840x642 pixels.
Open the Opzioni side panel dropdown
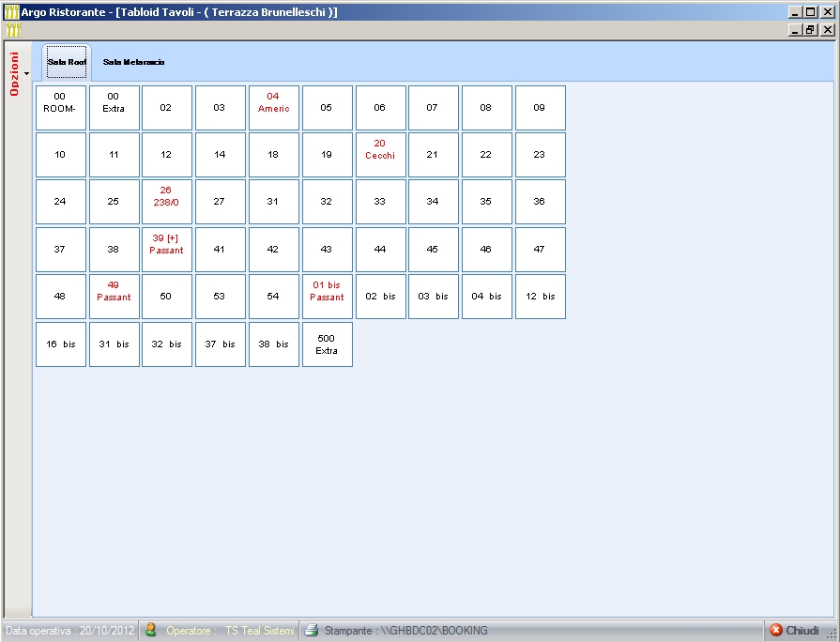point(18,73)
